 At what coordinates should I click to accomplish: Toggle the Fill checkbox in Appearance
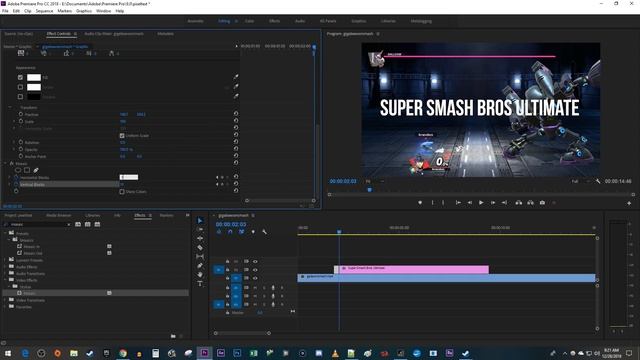[x=20, y=77]
